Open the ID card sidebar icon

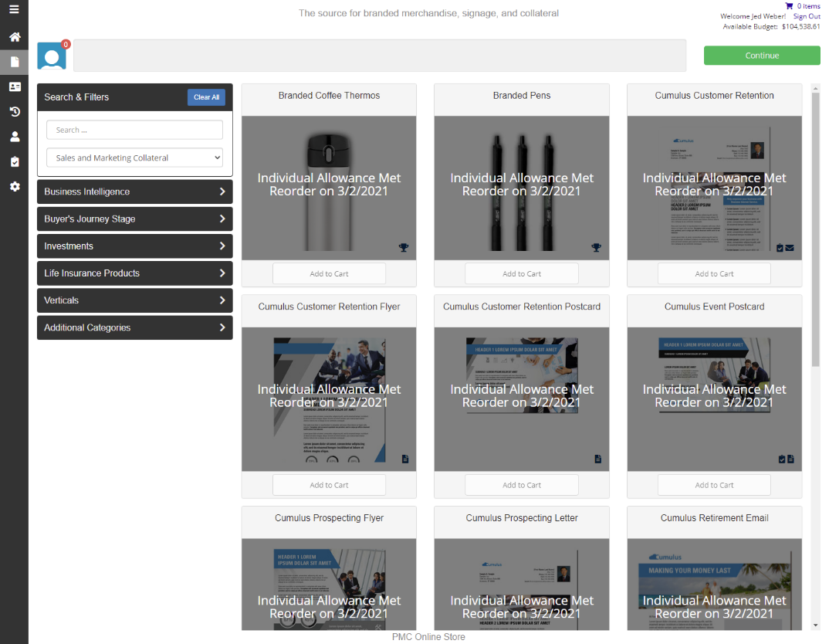pyautogui.click(x=14, y=87)
